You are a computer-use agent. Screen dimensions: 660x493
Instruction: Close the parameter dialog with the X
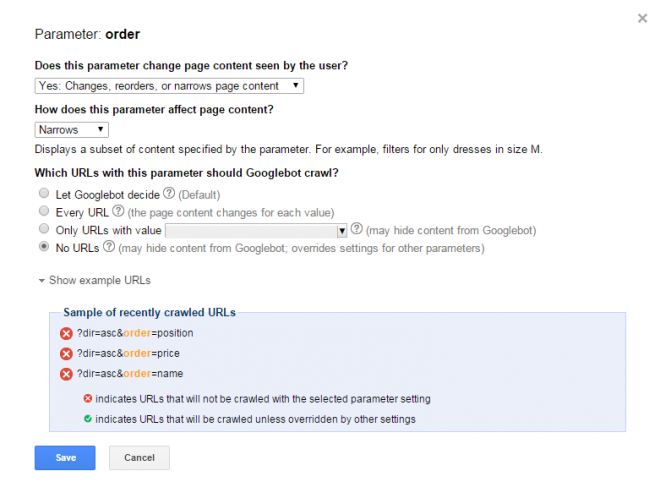click(x=641, y=19)
